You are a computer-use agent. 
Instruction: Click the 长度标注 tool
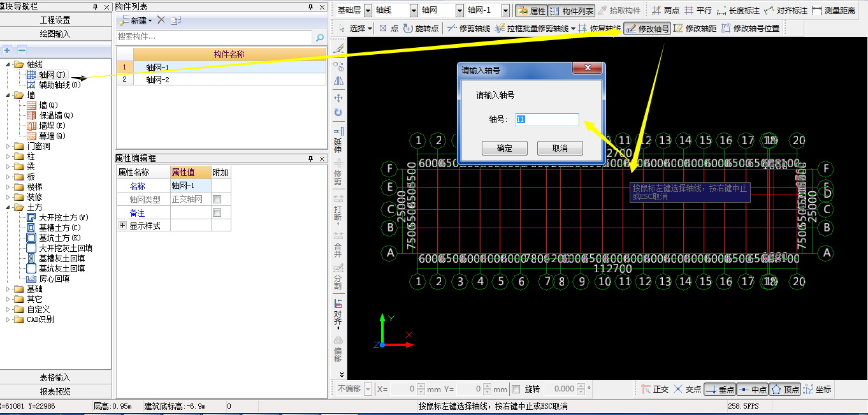click(738, 11)
